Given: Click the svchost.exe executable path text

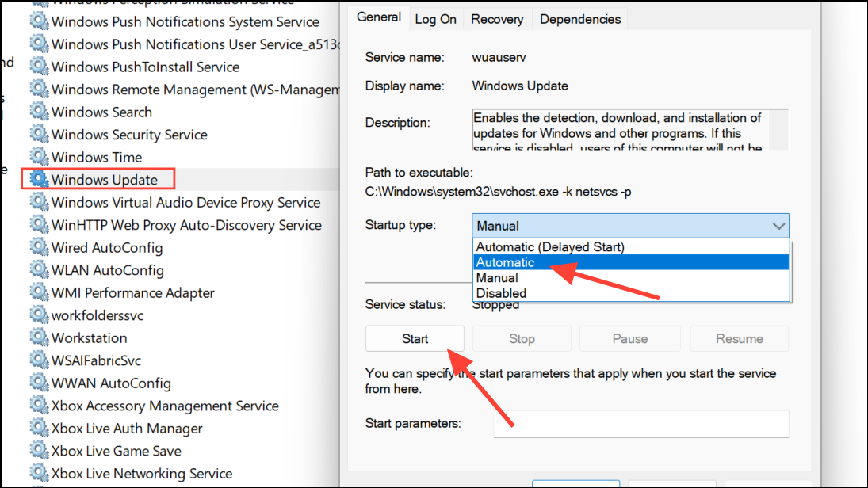Looking at the screenshot, I should 499,192.
